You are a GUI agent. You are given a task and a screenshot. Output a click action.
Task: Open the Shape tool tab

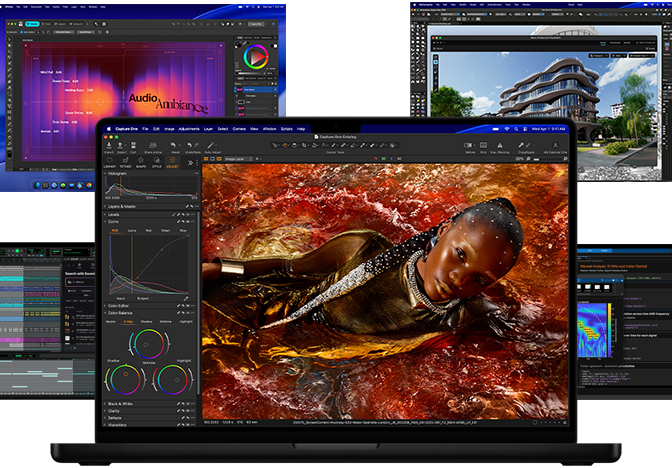[141, 160]
